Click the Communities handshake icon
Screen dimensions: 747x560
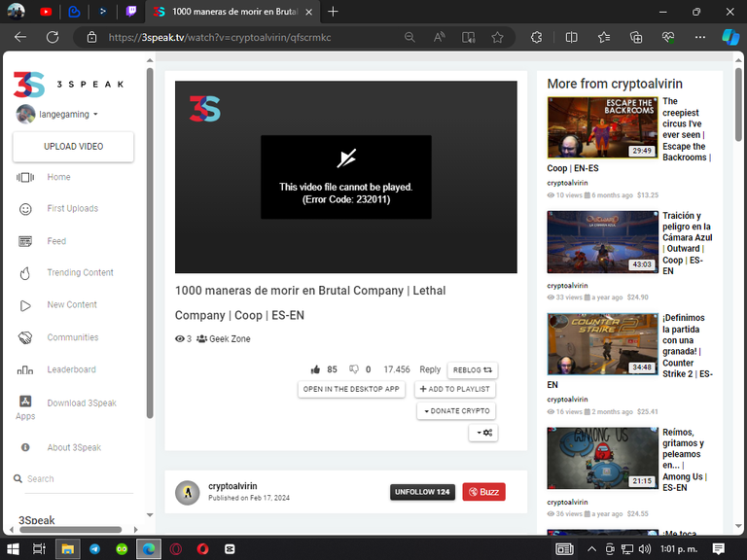pyautogui.click(x=25, y=337)
